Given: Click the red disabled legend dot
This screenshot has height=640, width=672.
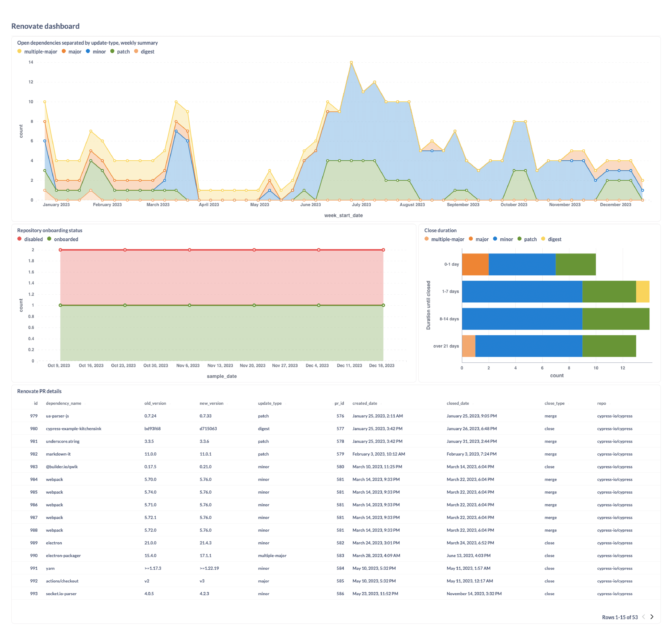Looking at the screenshot, I should coord(19,239).
